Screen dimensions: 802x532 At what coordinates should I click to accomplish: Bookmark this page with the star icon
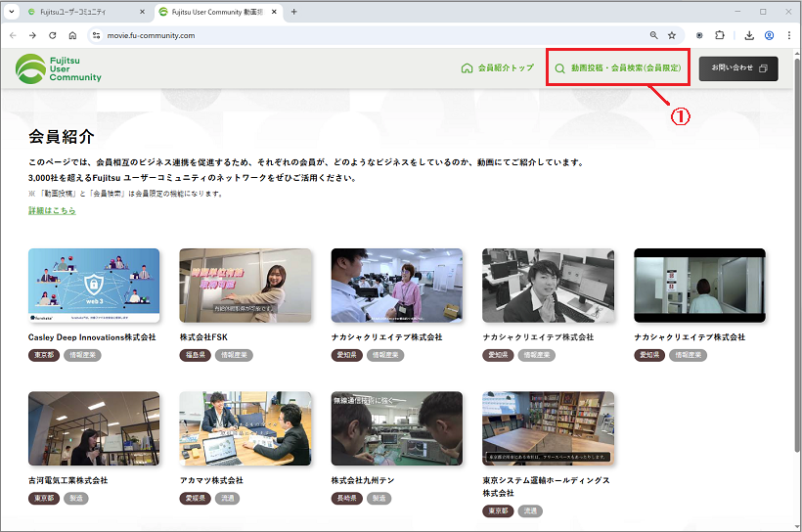click(x=672, y=35)
